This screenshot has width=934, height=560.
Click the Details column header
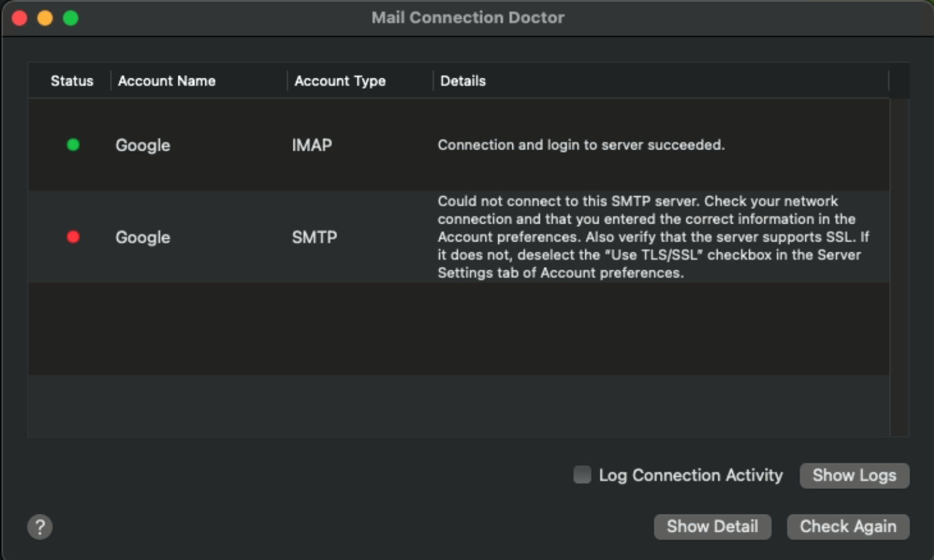coord(463,81)
